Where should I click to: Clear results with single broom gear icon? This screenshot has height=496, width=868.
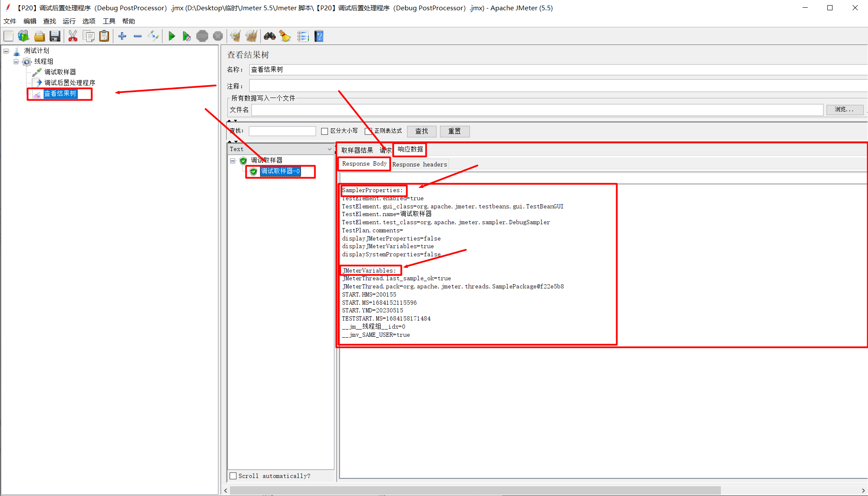[x=236, y=36]
